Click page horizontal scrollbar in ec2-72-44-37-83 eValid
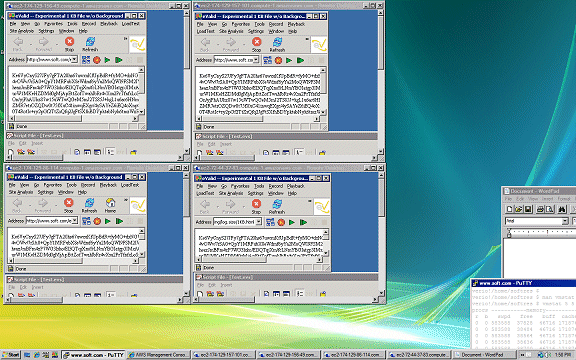The height and width of the screenshot is (360, 576). pos(259,260)
